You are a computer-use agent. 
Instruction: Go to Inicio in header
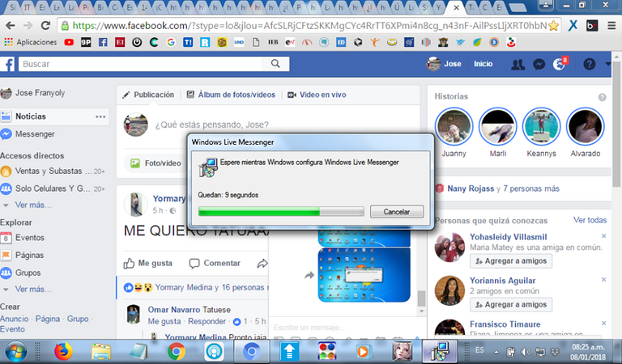[484, 64]
